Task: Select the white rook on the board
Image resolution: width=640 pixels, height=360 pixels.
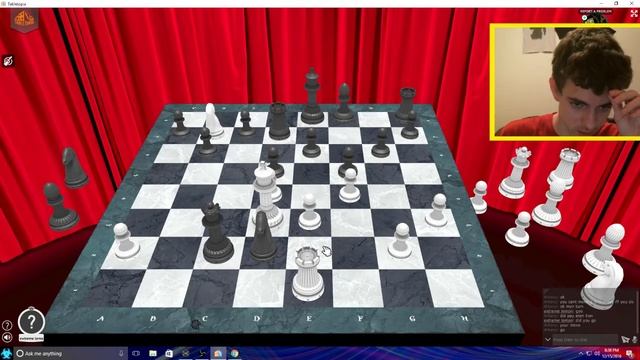Action: (x=308, y=273)
